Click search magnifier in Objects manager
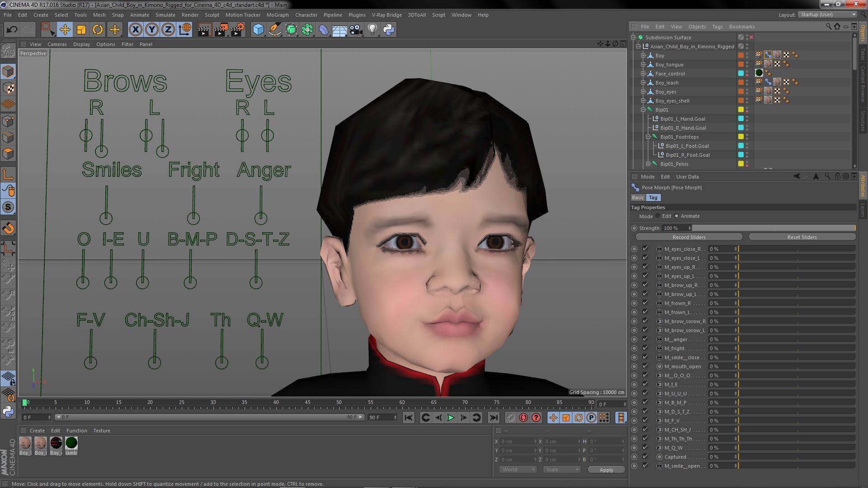 click(829, 27)
